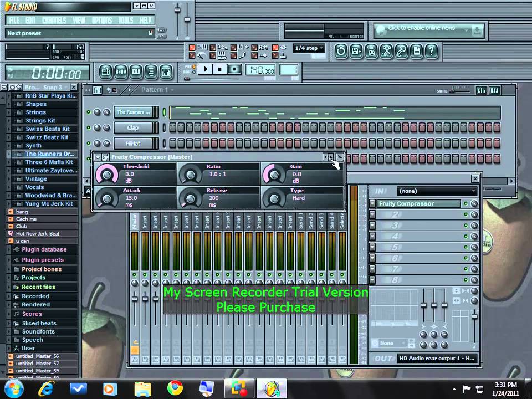Open Fruity Compressor plugin options arrow
532x399 pixels.
pyautogui.click(x=98, y=157)
